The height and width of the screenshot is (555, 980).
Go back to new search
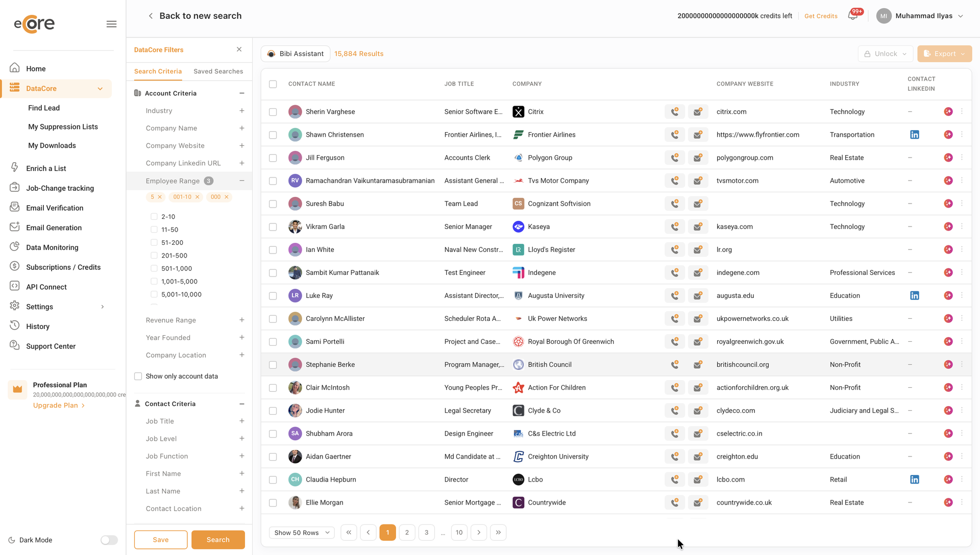(194, 16)
